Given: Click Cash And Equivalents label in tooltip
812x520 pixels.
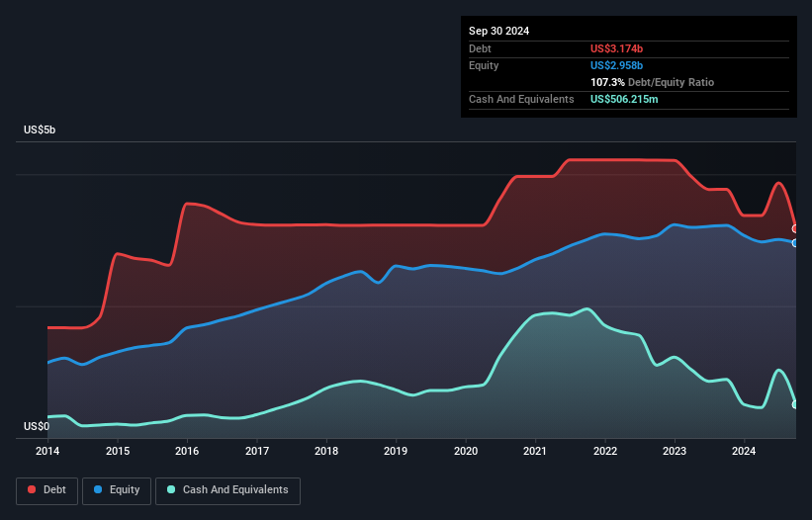Looking at the screenshot, I should 521,99.
